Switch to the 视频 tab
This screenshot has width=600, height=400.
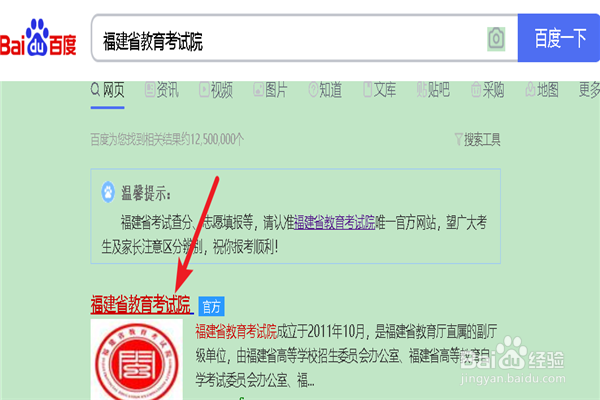pos(216,90)
